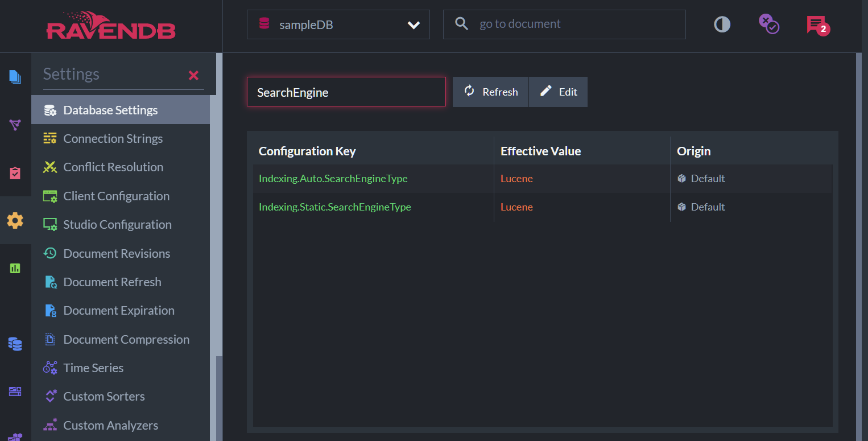This screenshot has height=441, width=868.
Task: Click the Document Compression menu icon
Action: click(x=50, y=340)
